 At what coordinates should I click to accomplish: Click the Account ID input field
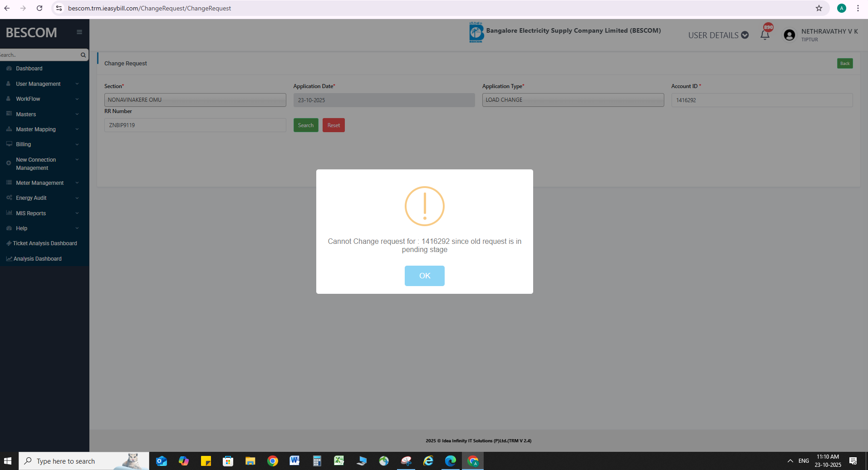tap(762, 100)
